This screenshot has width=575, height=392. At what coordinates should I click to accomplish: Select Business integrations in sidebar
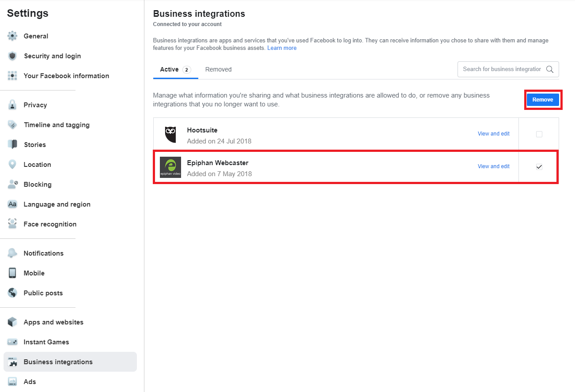(70, 362)
